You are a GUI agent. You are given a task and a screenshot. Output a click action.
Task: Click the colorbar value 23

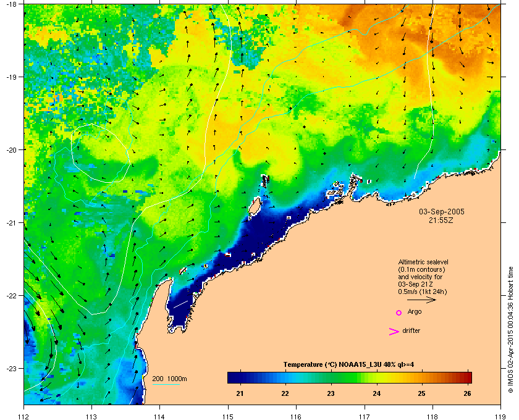coord(331,393)
